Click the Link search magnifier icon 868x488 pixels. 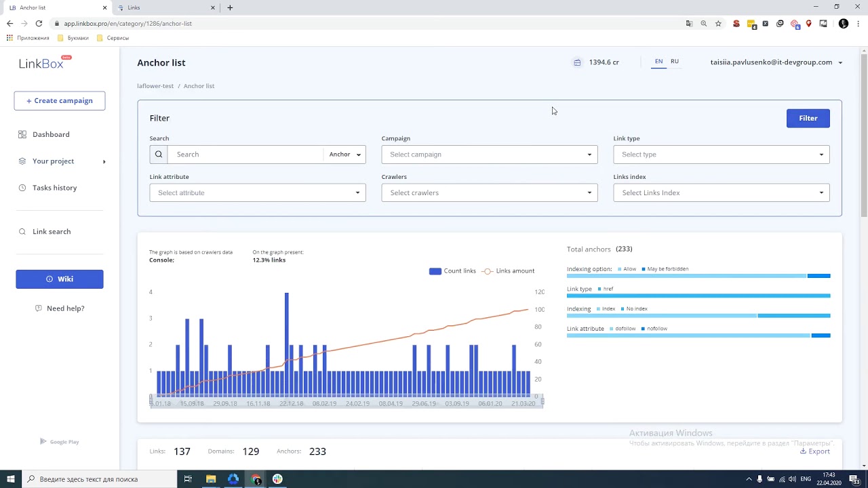click(22, 232)
